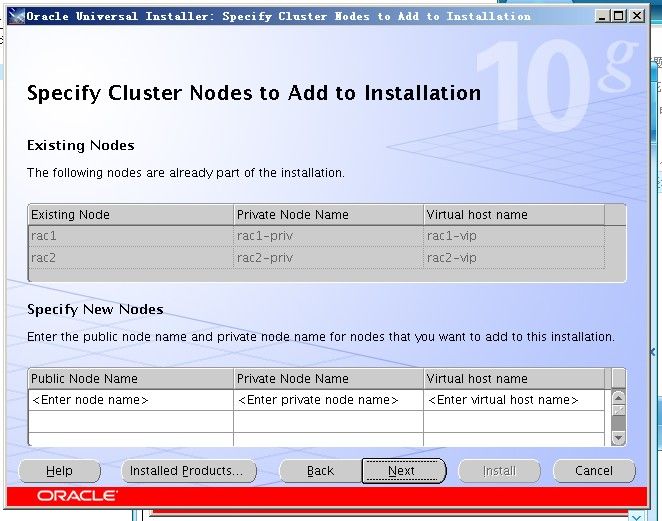
Task: Maximize the installer window
Action: point(619,16)
